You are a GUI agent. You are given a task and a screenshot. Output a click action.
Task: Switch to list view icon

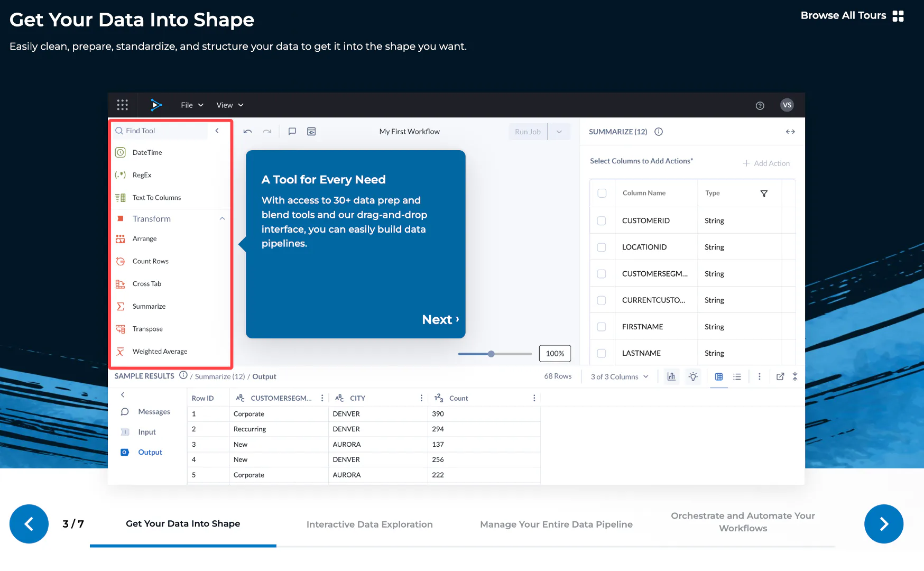737,376
